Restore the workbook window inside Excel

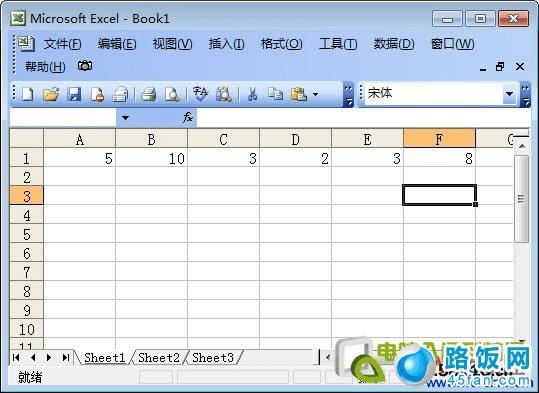[x=500, y=66]
